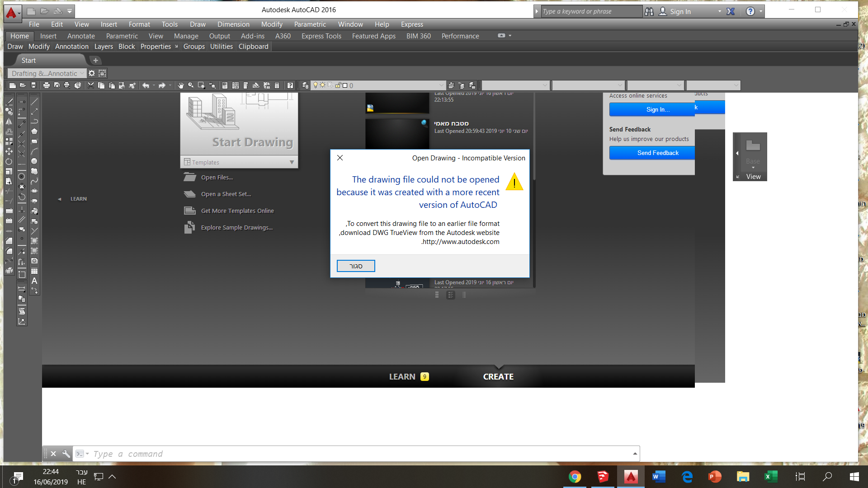Open the Draw ribbon panel
This screenshot has height=488, width=868.
[15, 47]
